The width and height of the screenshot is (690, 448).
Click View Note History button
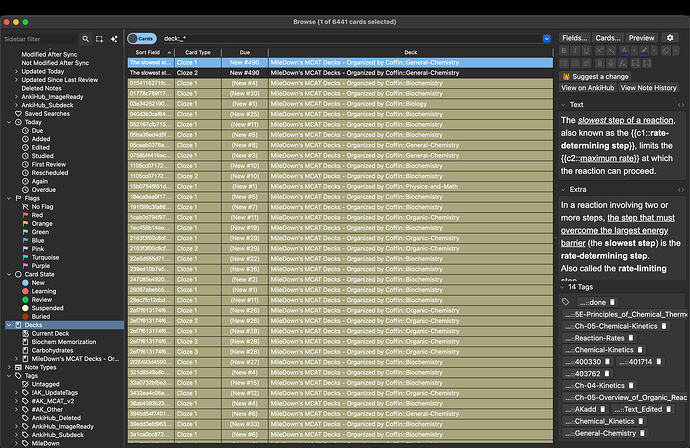coord(648,88)
